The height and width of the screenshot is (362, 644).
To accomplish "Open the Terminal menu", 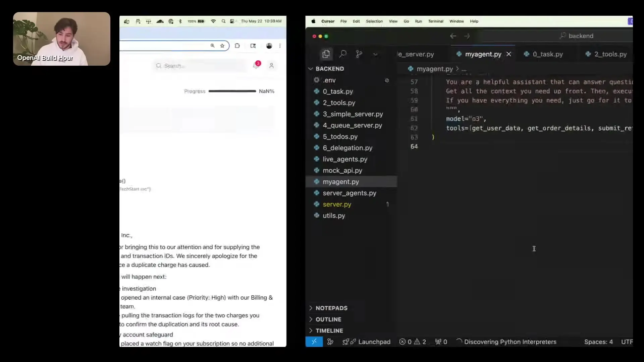I will click(x=435, y=21).
